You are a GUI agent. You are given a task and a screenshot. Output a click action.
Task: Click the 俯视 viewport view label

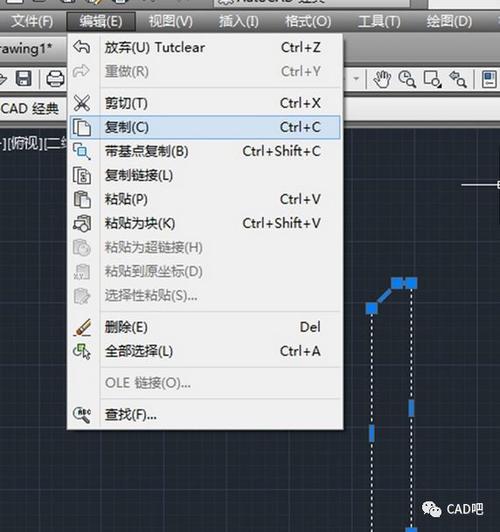point(25,144)
